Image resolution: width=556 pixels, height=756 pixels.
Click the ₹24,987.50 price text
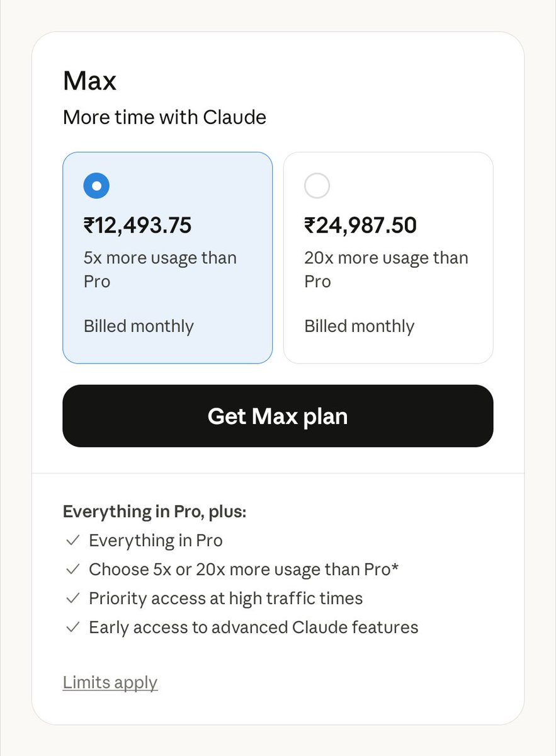[x=360, y=225]
